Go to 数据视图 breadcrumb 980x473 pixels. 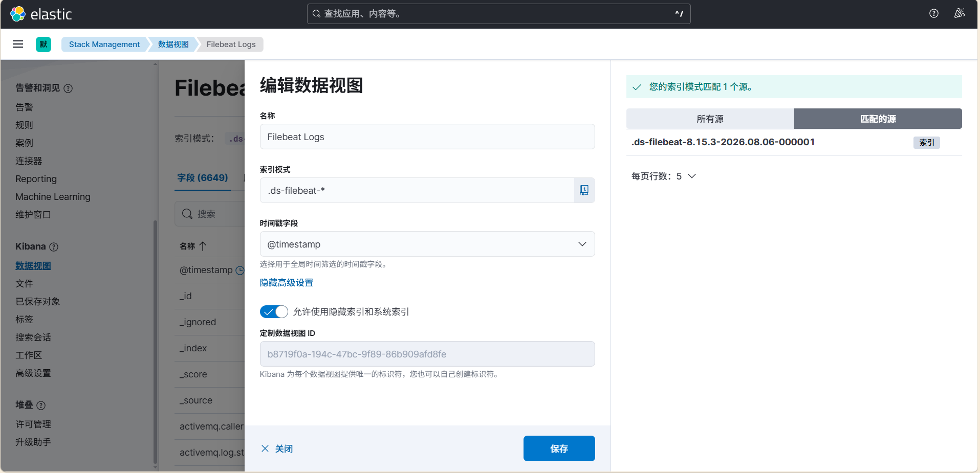pyautogui.click(x=173, y=44)
